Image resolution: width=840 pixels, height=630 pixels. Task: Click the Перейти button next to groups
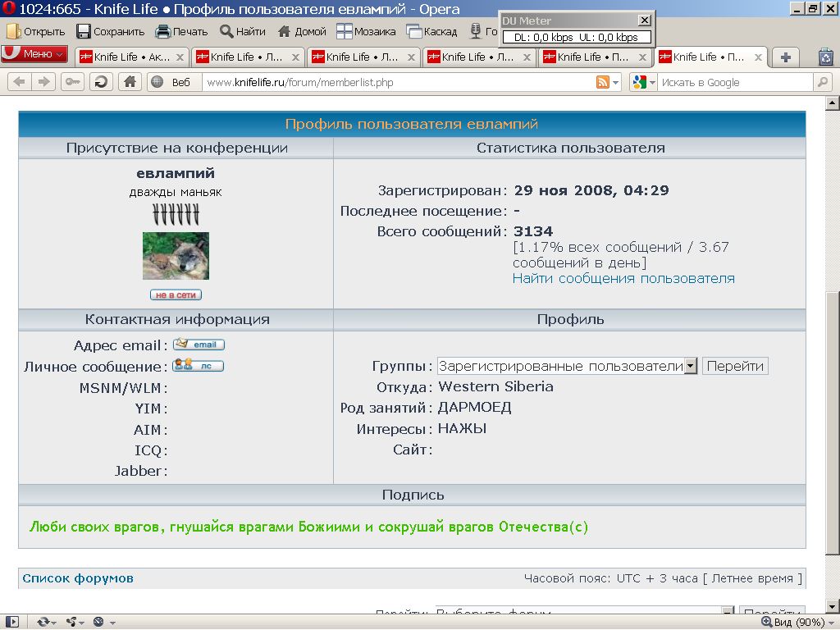[735, 366]
